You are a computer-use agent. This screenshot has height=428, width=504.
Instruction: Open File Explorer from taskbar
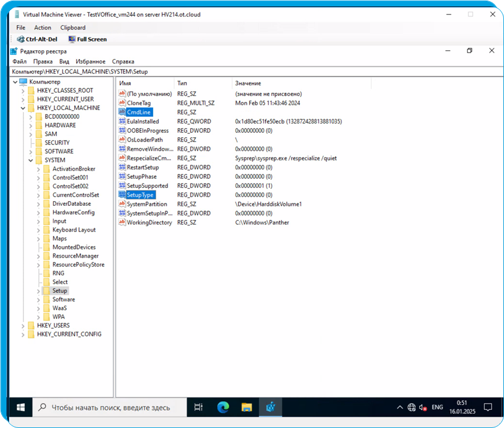pyautogui.click(x=247, y=408)
